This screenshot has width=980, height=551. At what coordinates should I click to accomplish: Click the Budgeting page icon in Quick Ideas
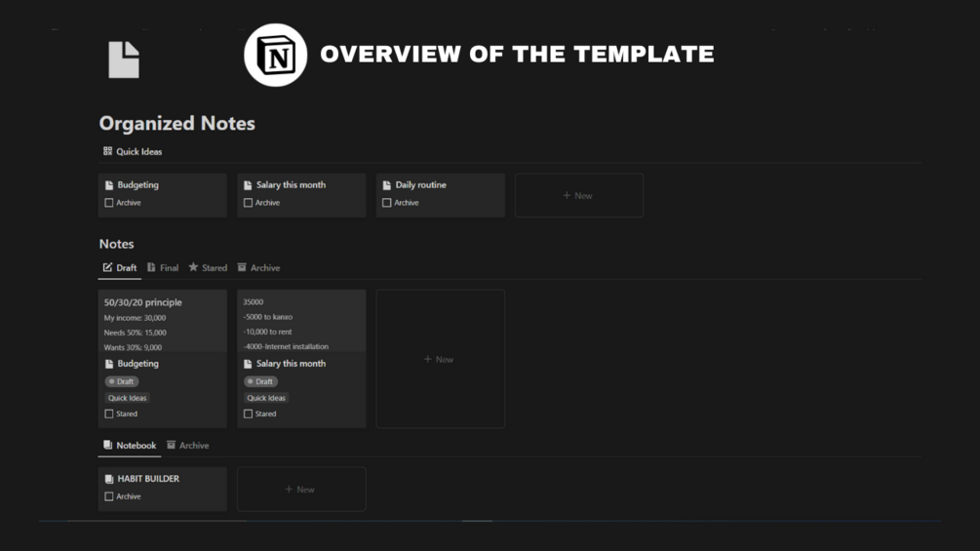(x=109, y=185)
